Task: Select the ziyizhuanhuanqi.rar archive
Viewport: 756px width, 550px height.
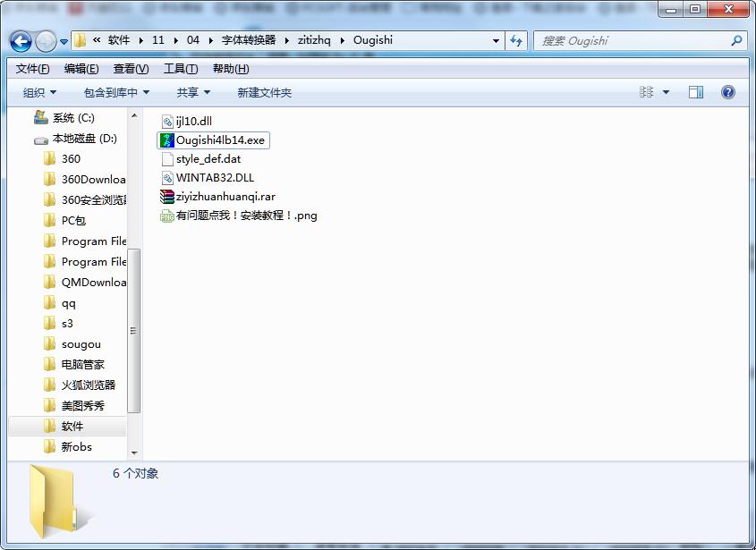Action: coord(218,197)
